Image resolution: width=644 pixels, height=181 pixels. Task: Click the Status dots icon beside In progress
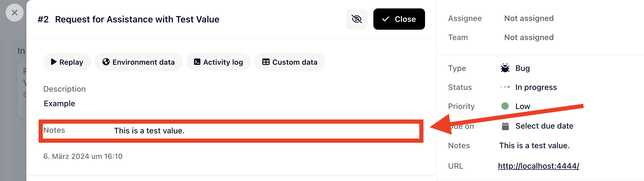tap(504, 87)
